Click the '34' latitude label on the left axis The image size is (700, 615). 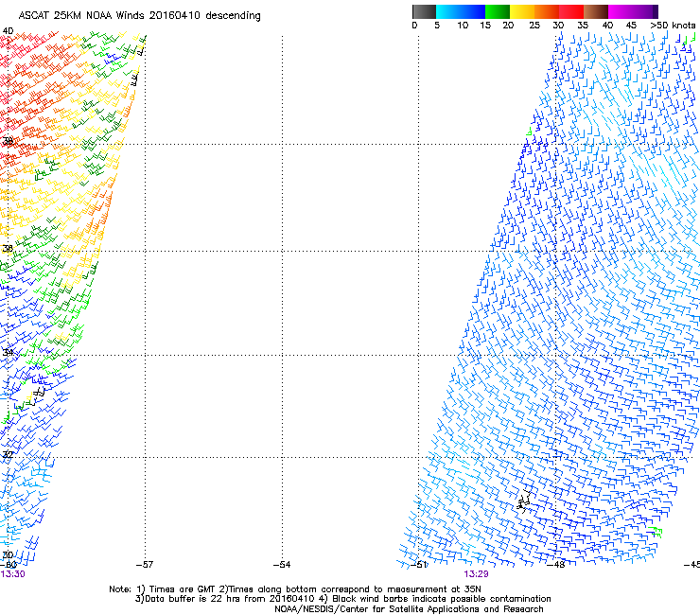[8, 352]
